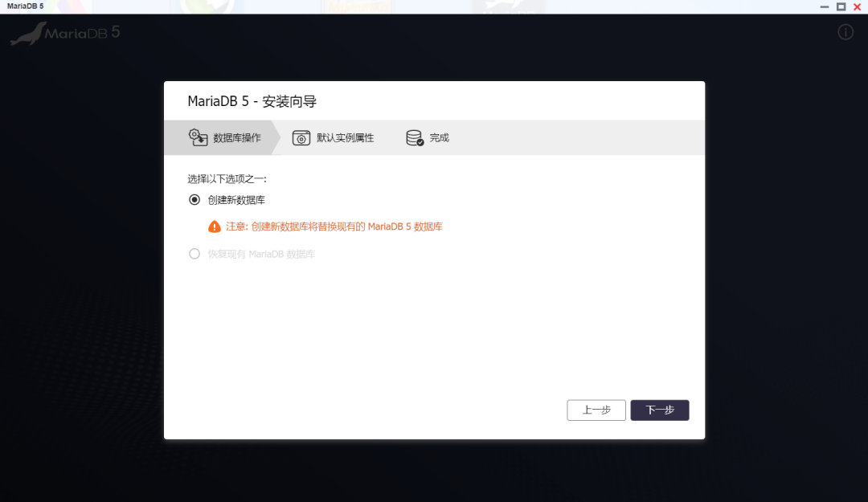Select the 恢复现有 MariaDB 数据库 radio button

click(x=194, y=254)
